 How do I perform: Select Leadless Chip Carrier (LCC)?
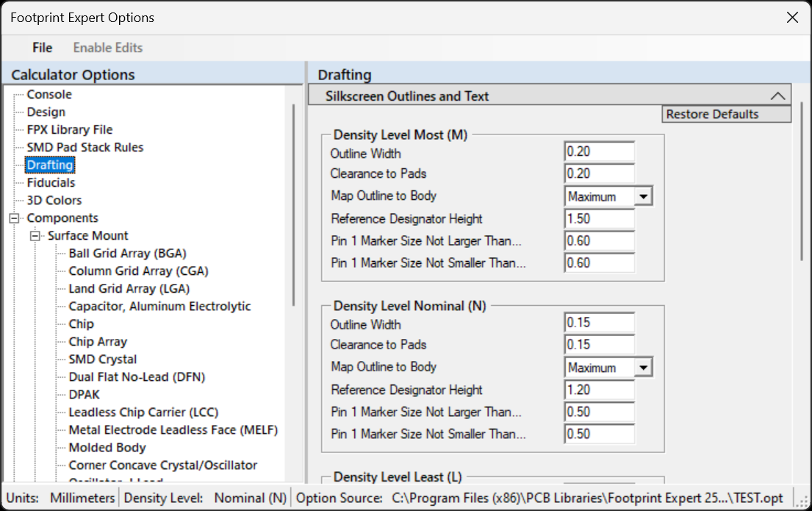(143, 412)
